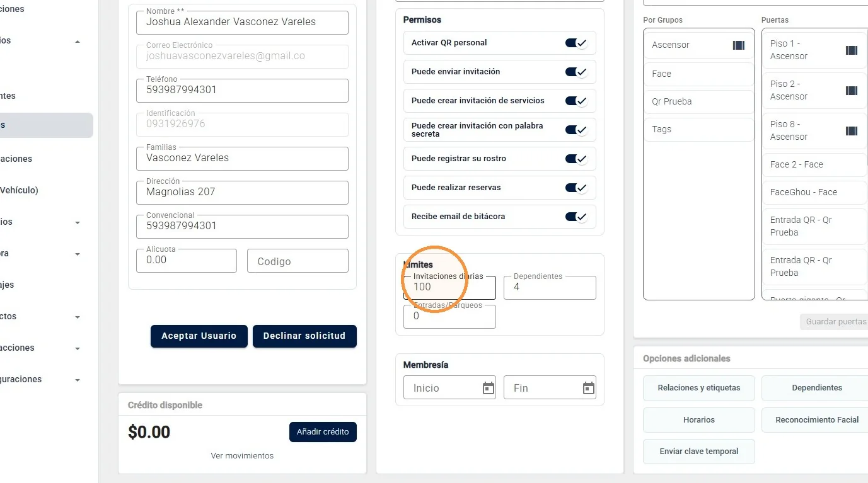Toggle Activar QR personal switch
This screenshot has width=868, height=483.
[576, 43]
